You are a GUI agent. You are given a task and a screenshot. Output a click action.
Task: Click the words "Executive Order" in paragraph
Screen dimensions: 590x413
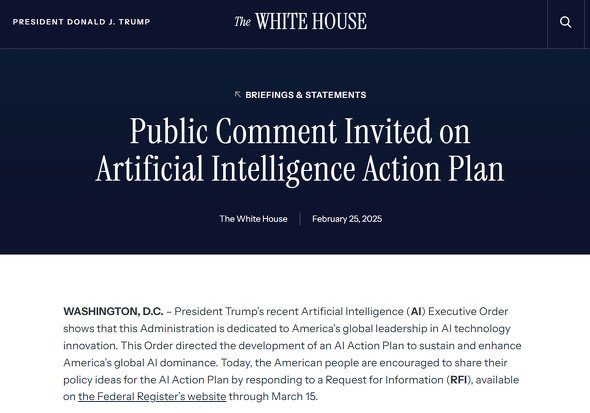468,311
